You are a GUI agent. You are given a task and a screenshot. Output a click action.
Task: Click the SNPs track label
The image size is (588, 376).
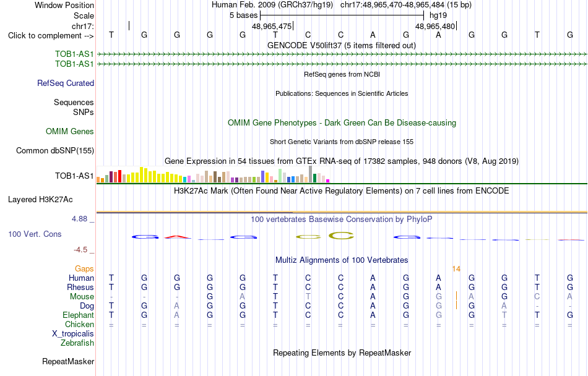(x=84, y=112)
